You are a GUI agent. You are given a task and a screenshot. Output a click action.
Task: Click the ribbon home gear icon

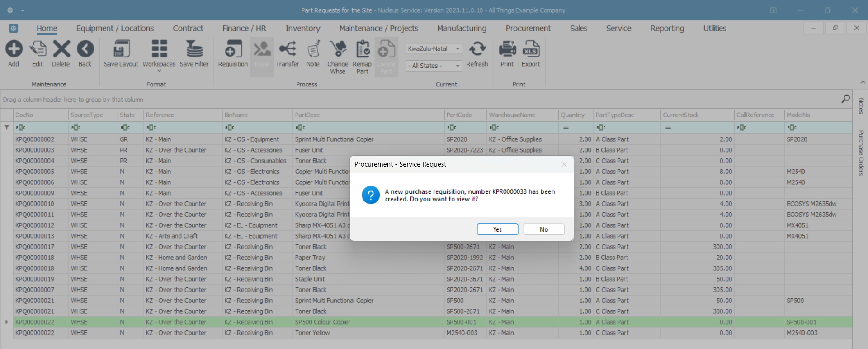[14, 29]
